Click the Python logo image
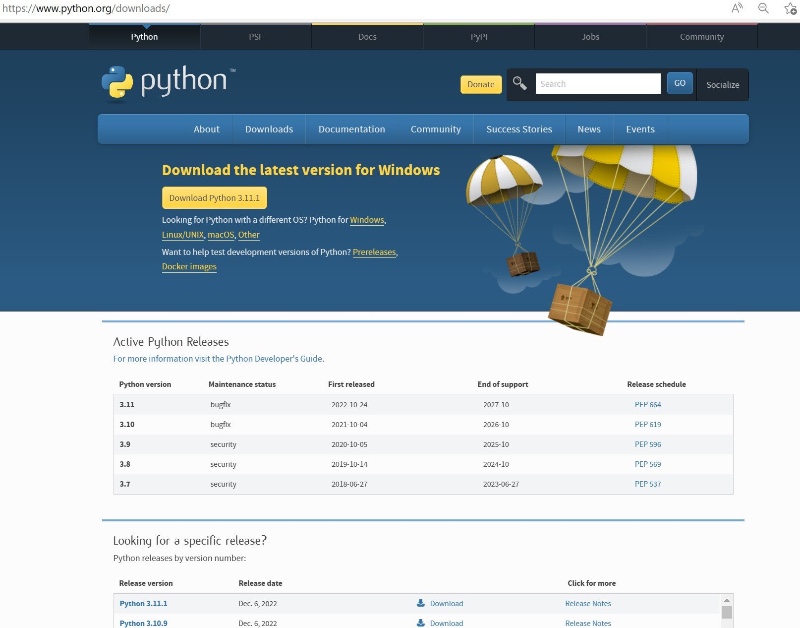The height and width of the screenshot is (628, 800). coord(168,82)
